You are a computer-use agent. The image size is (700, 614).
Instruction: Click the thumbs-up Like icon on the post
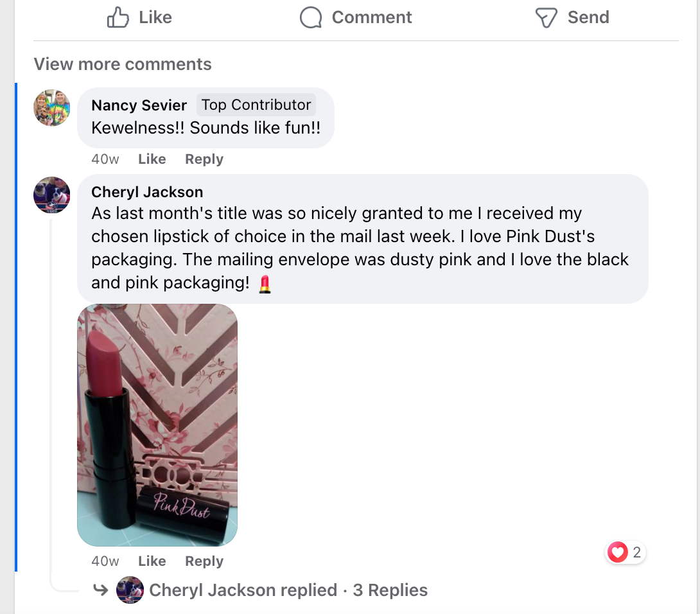point(118,17)
